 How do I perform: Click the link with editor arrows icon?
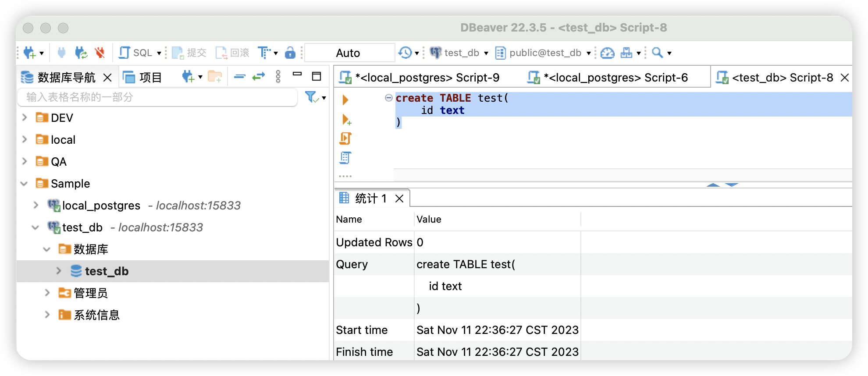(259, 77)
